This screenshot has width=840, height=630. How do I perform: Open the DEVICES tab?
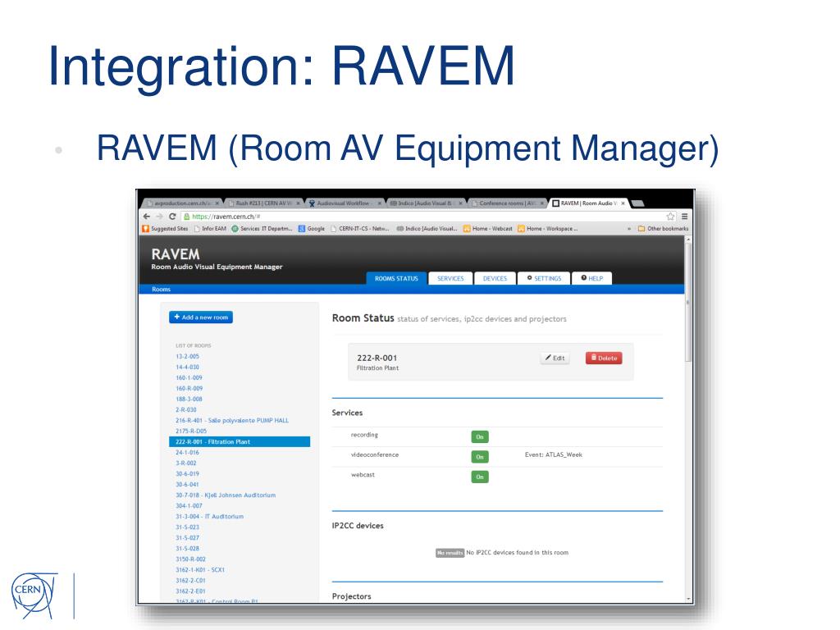495,279
